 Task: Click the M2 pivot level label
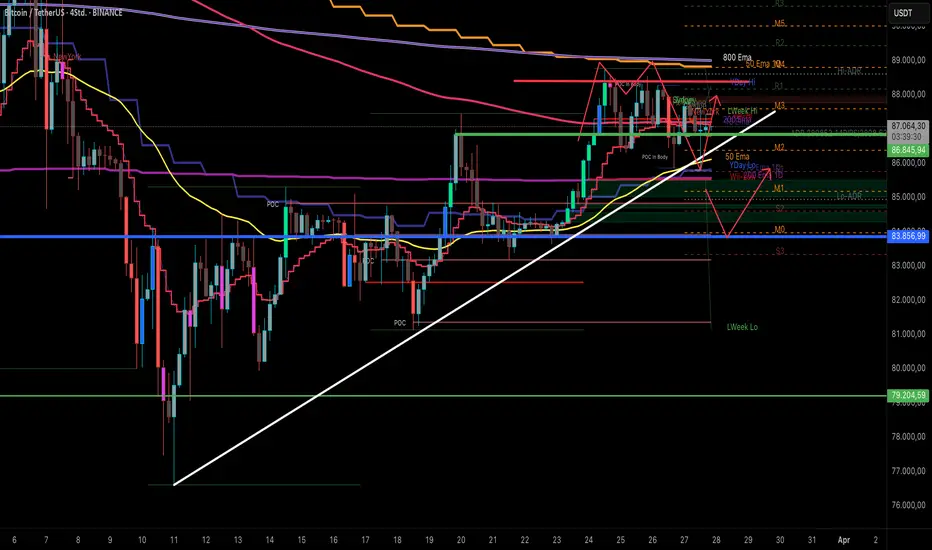780,147
